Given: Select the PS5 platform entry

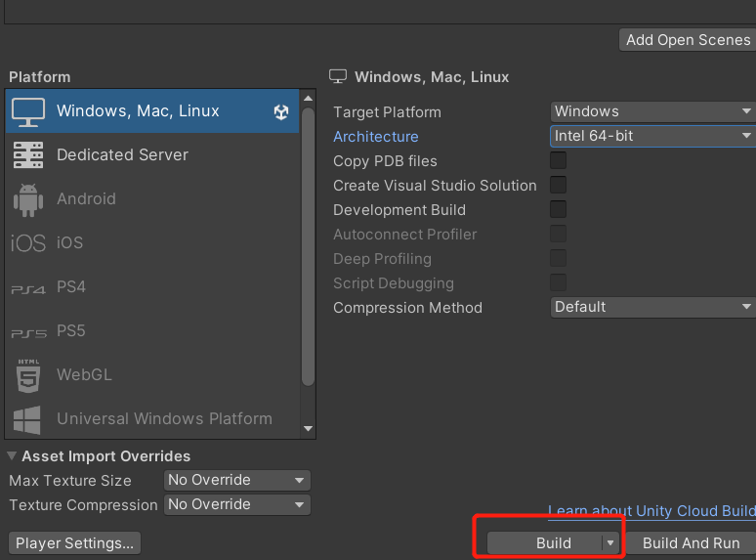Looking at the screenshot, I should (152, 331).
